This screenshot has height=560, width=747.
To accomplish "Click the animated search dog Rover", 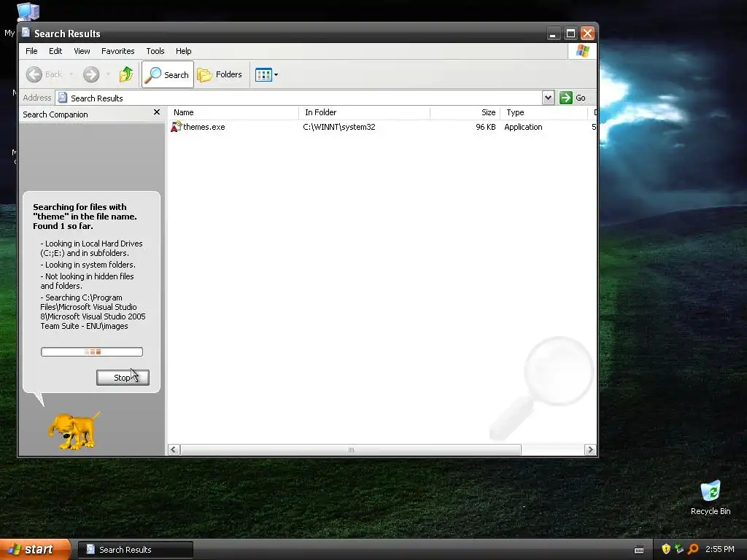I will [74, 430].
